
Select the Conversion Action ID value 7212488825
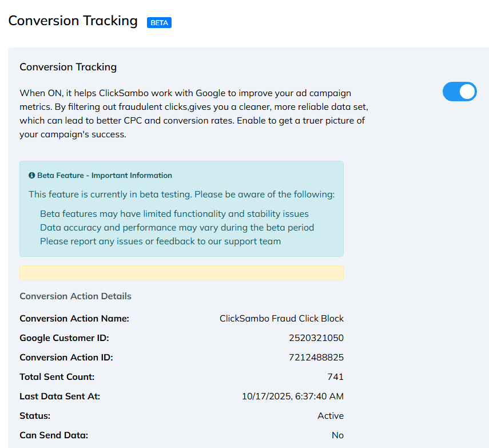point(316,358)
